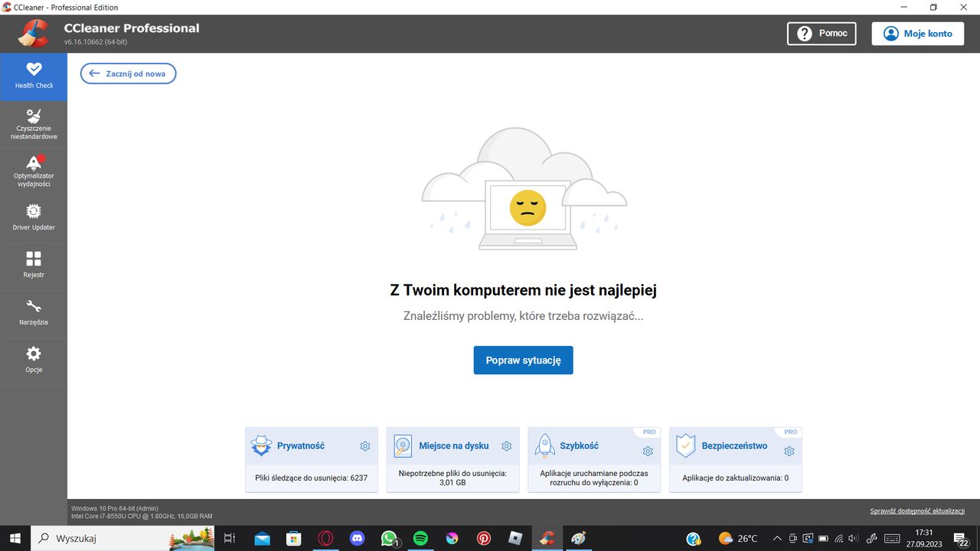Click the Szybkość card settings gear
Screen dimensions: 980x551
[648, 451]
